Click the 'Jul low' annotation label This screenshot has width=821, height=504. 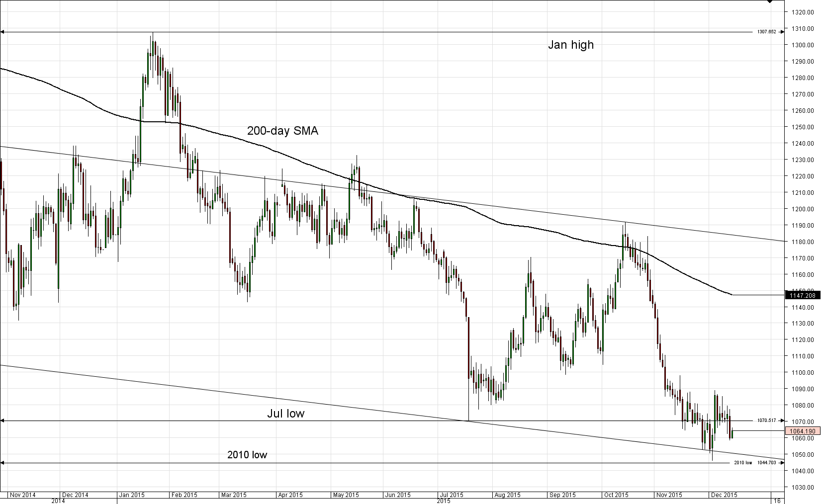click(x=286, y=414)
